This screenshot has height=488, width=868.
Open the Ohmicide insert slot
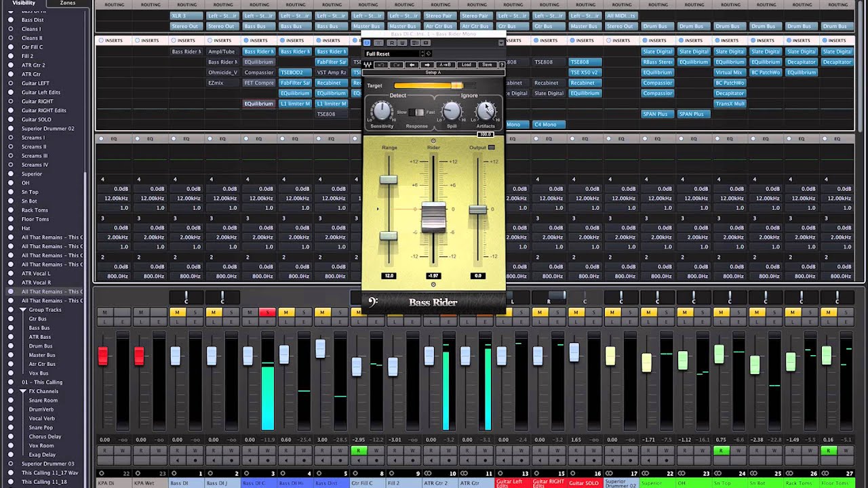221,73
